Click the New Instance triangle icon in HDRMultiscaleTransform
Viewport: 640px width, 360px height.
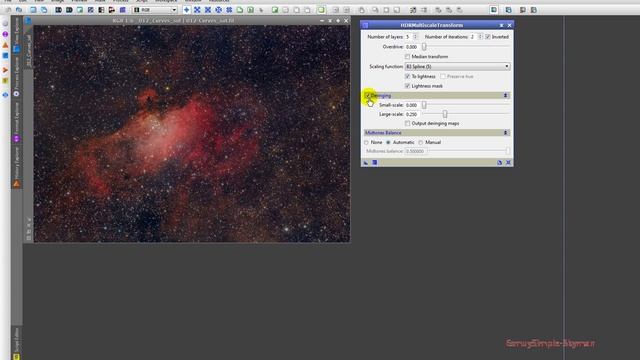click(x=366, y=162)
